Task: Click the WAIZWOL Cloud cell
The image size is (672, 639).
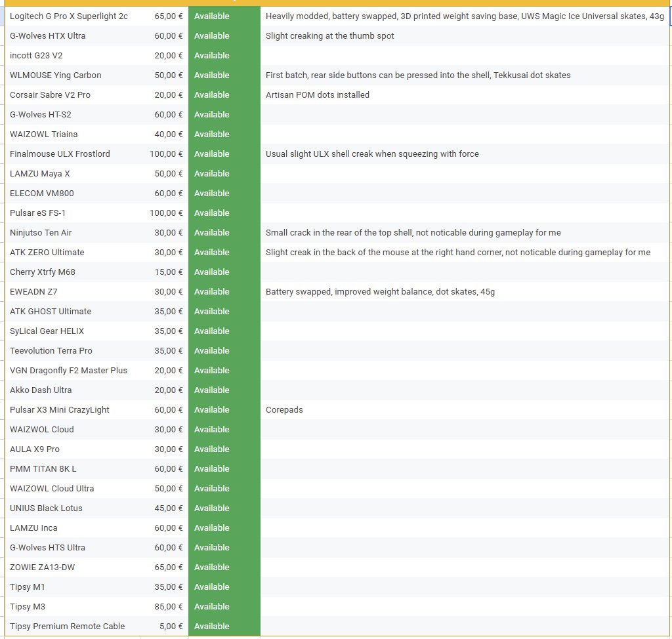Action: (x=73, y=430)
